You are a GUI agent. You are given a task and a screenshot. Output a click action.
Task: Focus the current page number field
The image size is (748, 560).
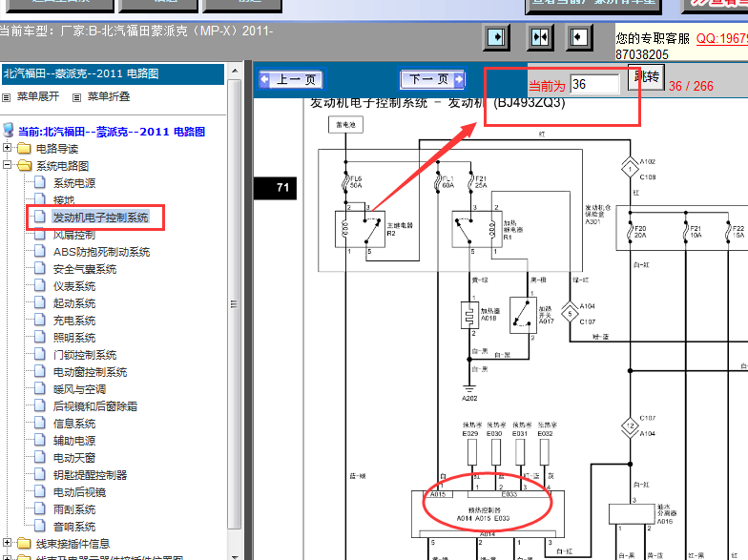tap(595, 84)
